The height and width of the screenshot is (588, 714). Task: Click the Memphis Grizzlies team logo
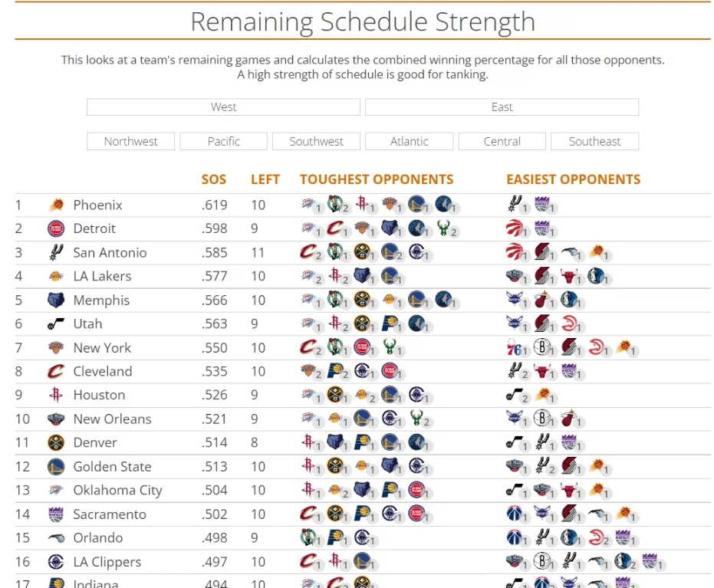click(56, 301)
